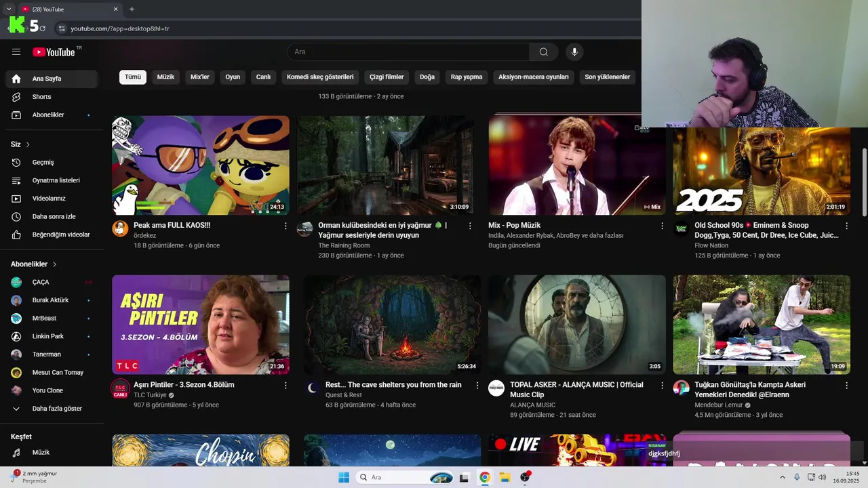Screen dimensions: 868x488
Task: Open ÇAÇA channel subscription
Action: [x=52, y=282]
